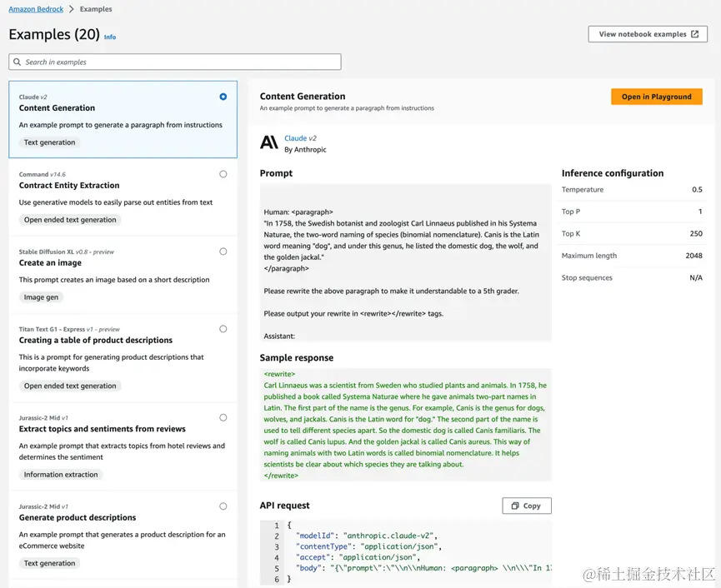Click the Info link next to Examples

click(110, 37)
